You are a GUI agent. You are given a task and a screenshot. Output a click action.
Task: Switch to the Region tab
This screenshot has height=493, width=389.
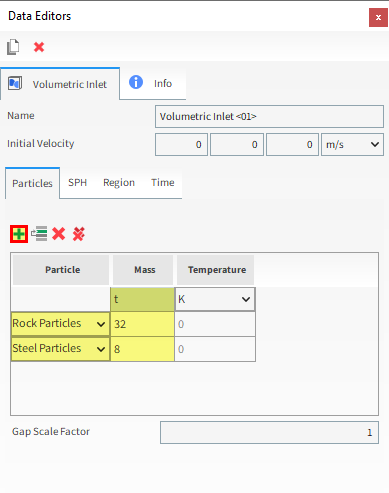(x=119, y=183)
